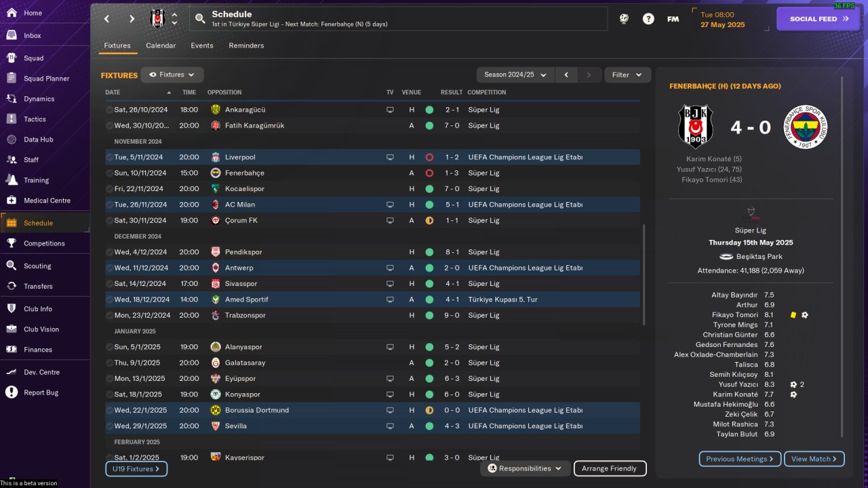Click the up chevron beside club badge

click(174, 15)
